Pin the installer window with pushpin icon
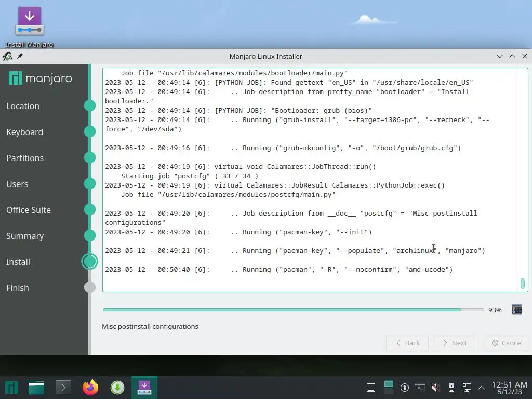This screenshot has width=532, height=399. [20, 56]
